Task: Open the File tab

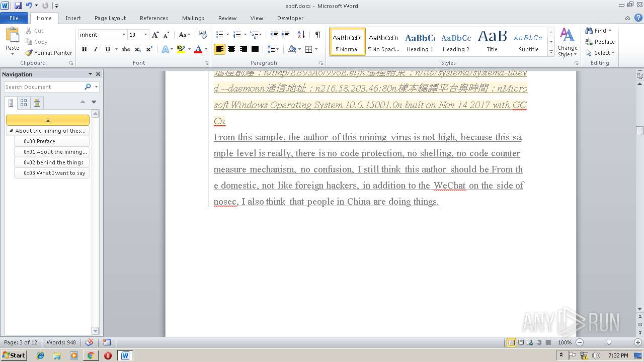Action: point(14,18)
